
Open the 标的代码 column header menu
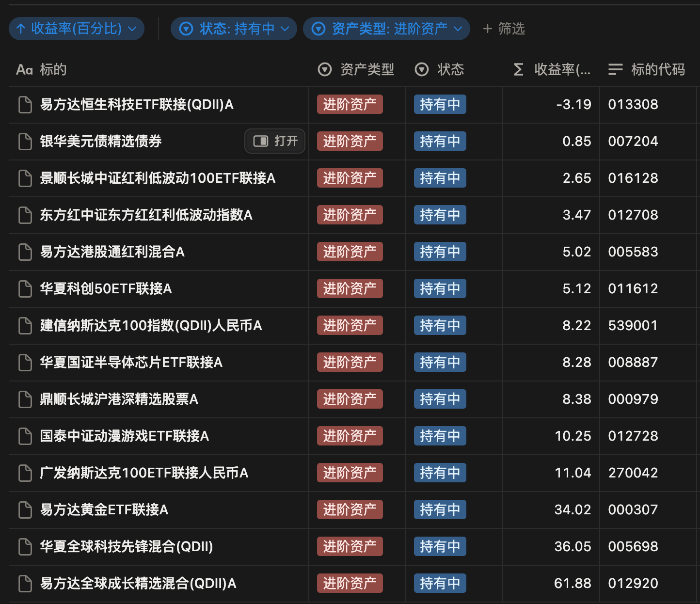[x=657, y=69]
